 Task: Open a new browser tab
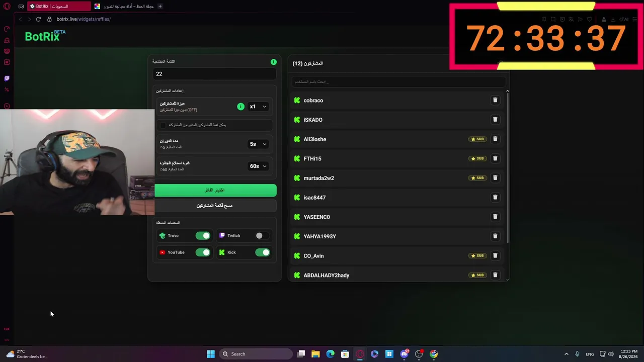tap(160, 6)
